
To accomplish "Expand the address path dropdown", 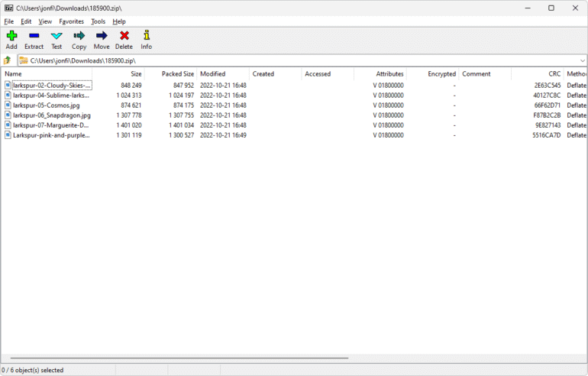I will pyautogui.click(x=582, y=60).
